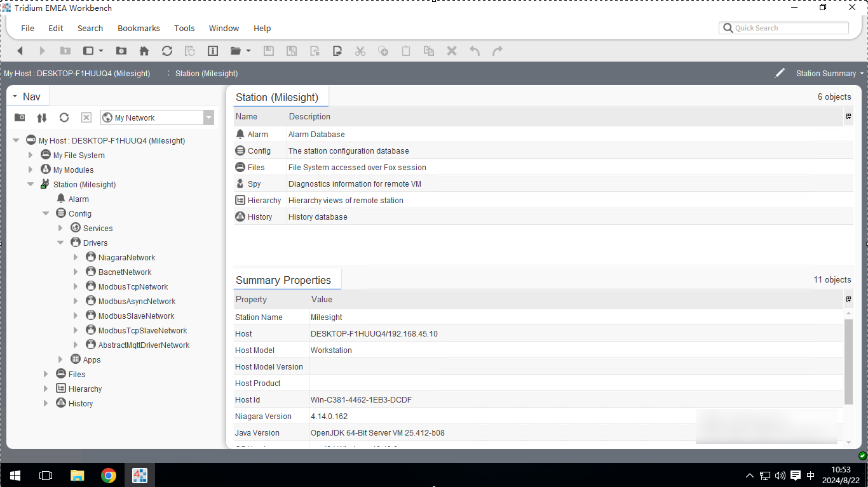The image size is (868, 487).
Task: Click the Delete X icon in the toolbar
Action: click(x=452, y=51)
